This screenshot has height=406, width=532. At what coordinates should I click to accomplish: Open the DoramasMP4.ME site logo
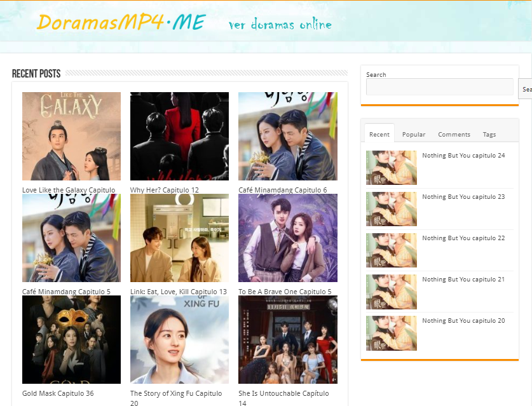(121, 22)
